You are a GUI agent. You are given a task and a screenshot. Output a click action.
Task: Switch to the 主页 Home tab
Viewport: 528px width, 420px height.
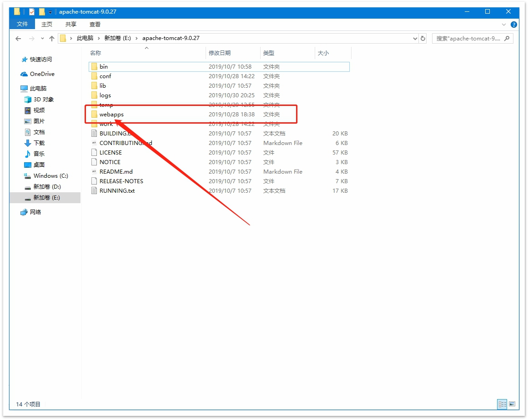47,24
